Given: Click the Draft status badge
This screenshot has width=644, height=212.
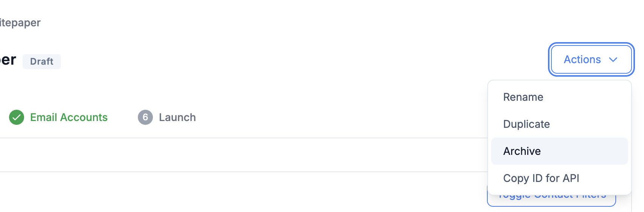Looking at the screenshot, I should click(x=42, y=61).
